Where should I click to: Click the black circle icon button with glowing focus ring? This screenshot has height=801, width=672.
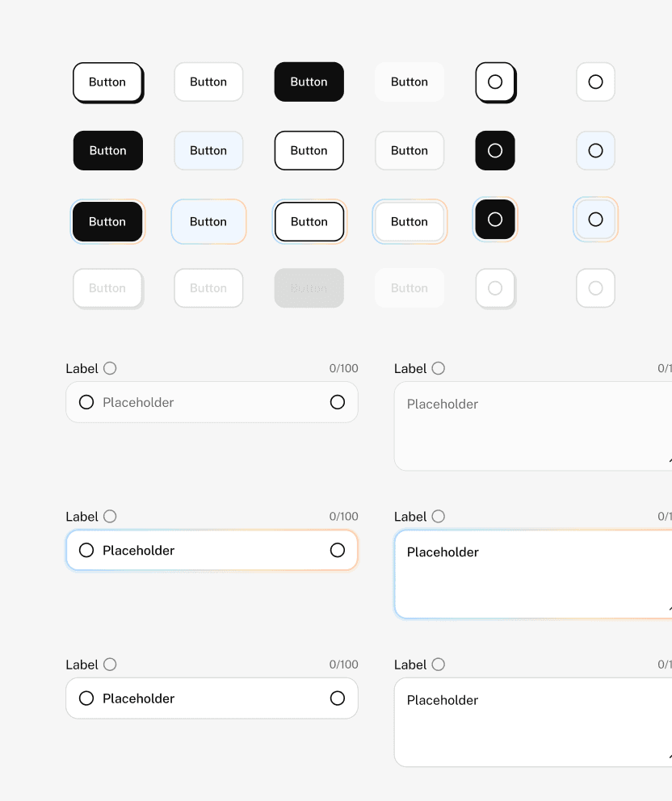pyautogui.click(x=495, y=220)
